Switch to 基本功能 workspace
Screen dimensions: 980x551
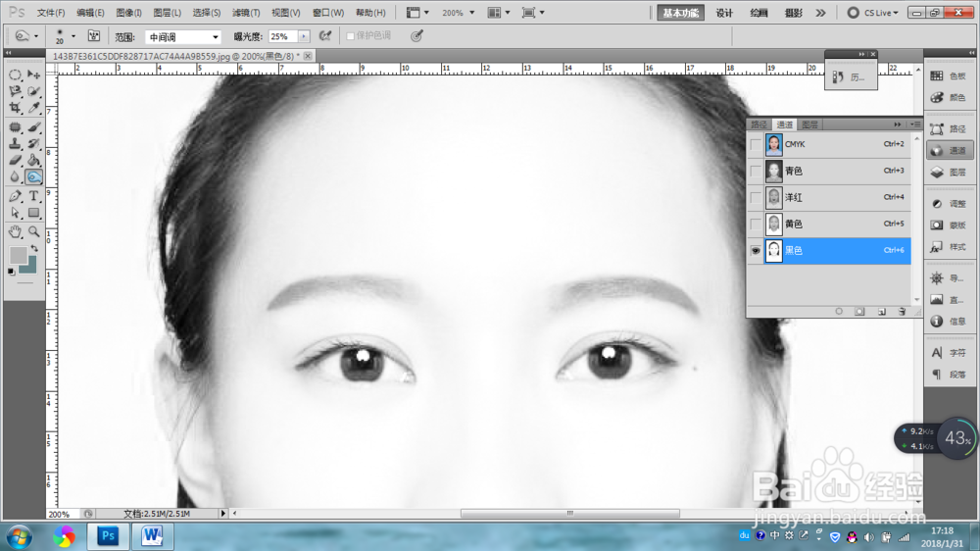(x=681, y=13)
